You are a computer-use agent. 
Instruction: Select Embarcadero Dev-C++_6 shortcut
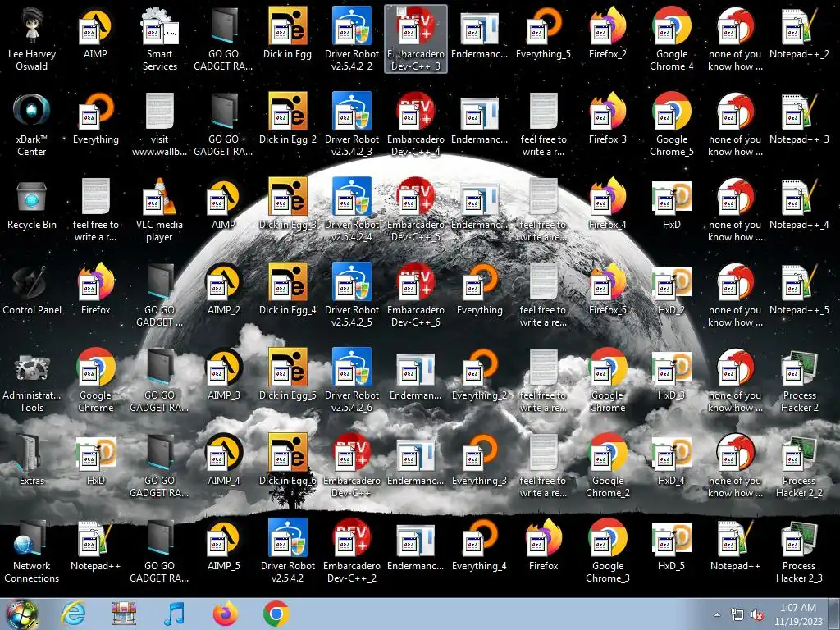416,294
